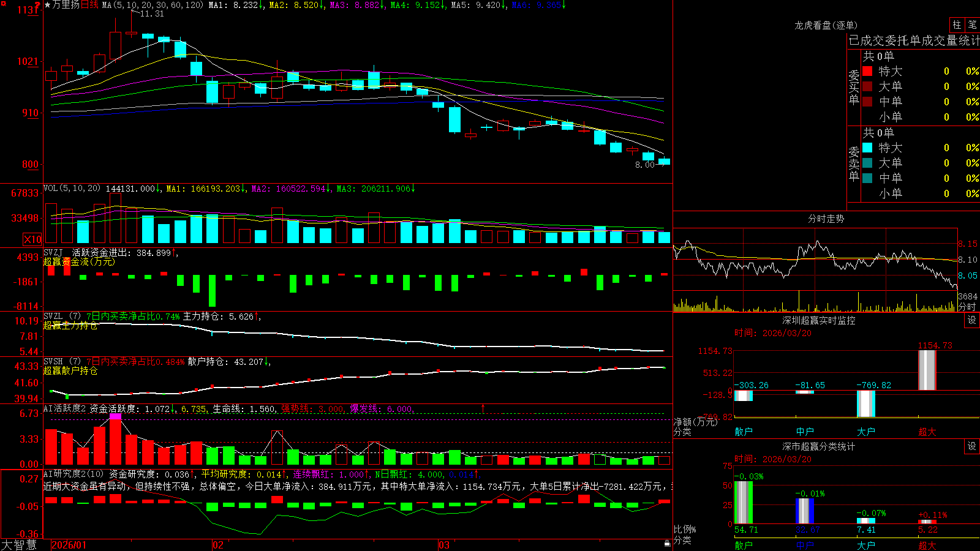The width and height of the screenshot is (980, 551).
Task: Click the 委买单 vertical label
Action: click(x=854, y=87)
